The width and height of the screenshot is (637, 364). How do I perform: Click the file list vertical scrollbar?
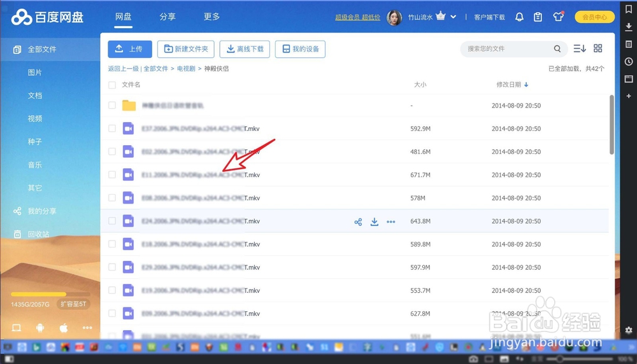click(612, 125)
